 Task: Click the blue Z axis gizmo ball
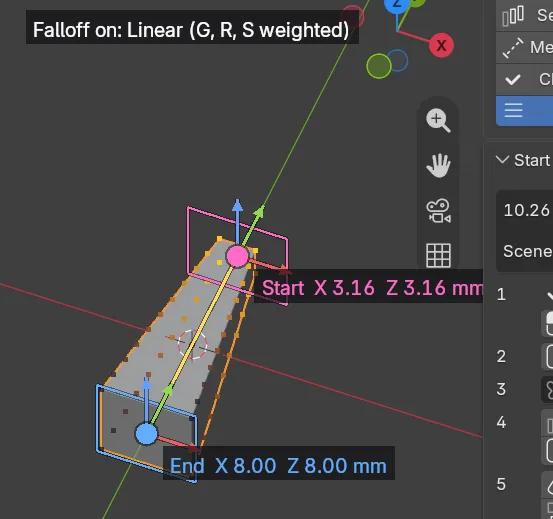(397, 4)
